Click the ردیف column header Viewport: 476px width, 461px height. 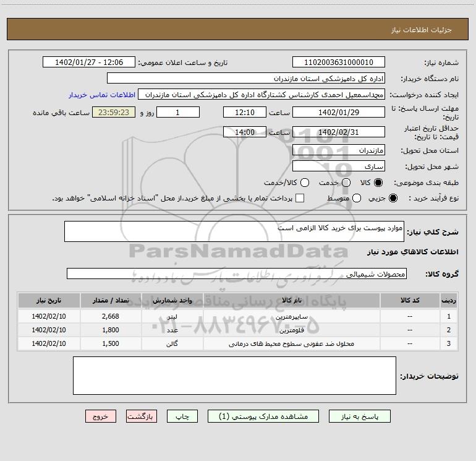[x=448, y=301]
